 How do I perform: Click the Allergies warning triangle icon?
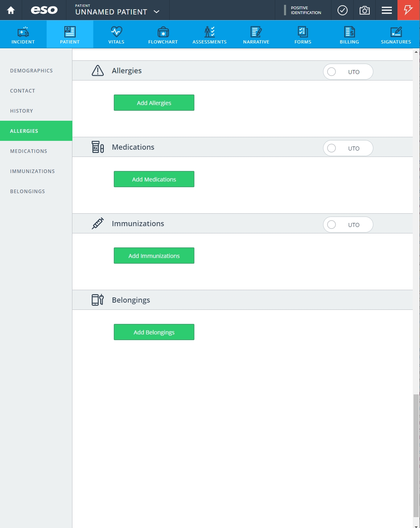(x=98, y=70)
